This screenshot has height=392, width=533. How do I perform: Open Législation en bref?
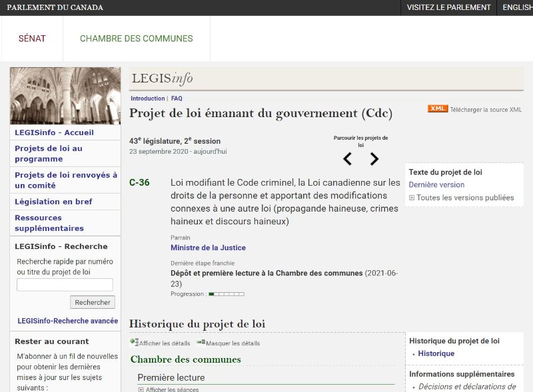coord(53,202)
